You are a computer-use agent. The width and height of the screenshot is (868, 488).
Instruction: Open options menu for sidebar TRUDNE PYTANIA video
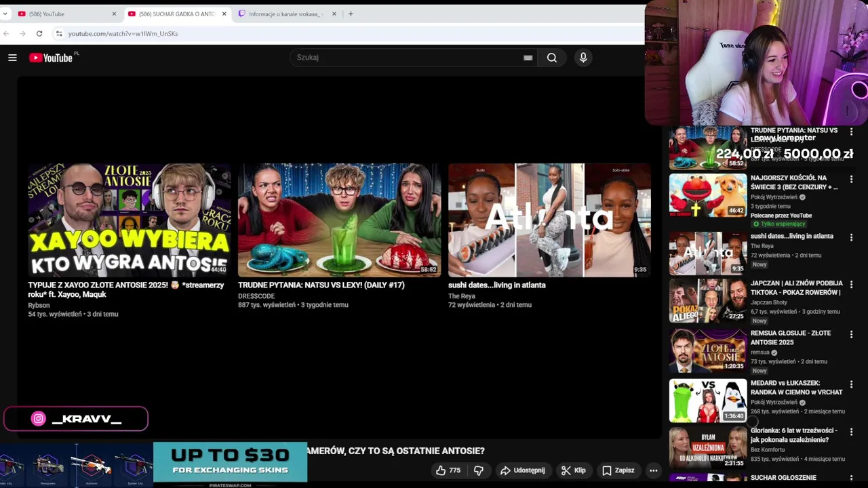(851, 132)
